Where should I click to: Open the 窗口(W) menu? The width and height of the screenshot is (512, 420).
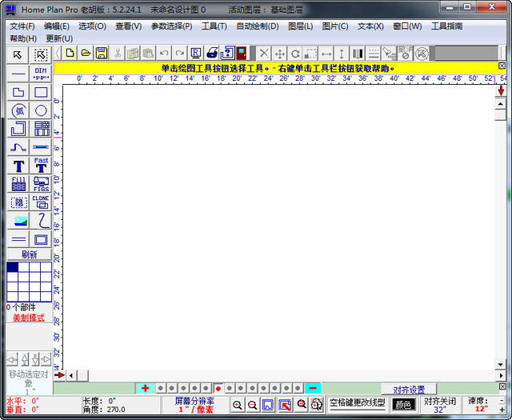tap(407, 26)
